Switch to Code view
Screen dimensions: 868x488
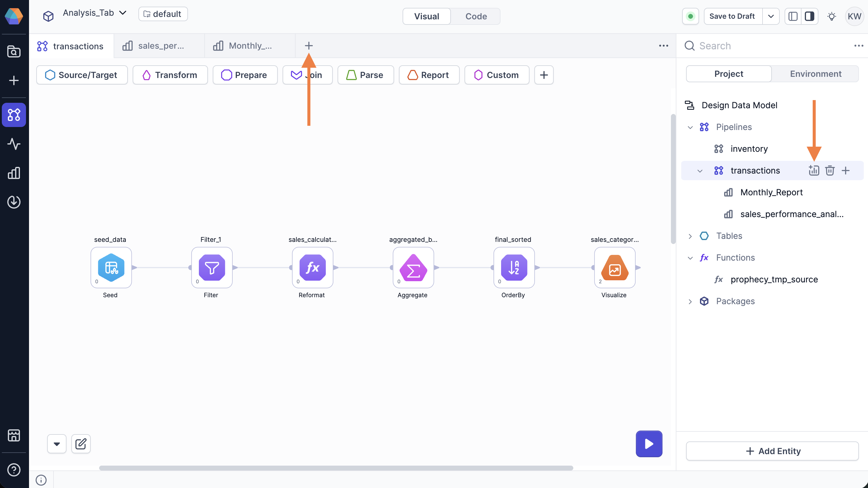[x=476, y=16]
